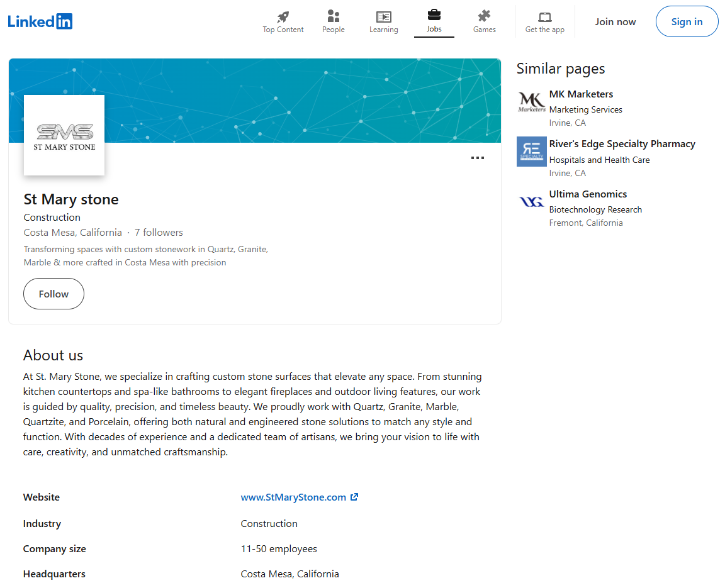Go to the People nav label
The height and width of the screenshot is (588, 725).
pos(334,30)
